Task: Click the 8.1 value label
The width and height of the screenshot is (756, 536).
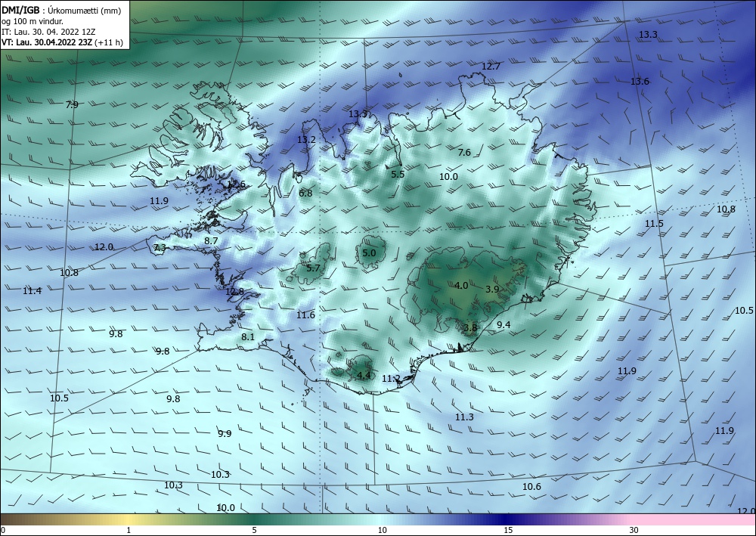Action: click(x=248, y=337)
